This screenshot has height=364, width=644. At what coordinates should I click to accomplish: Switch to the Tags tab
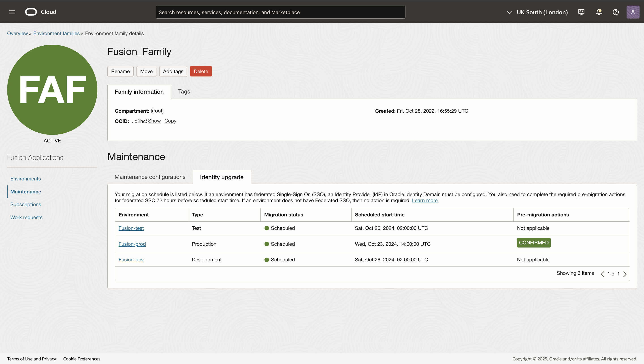point(184,91)
